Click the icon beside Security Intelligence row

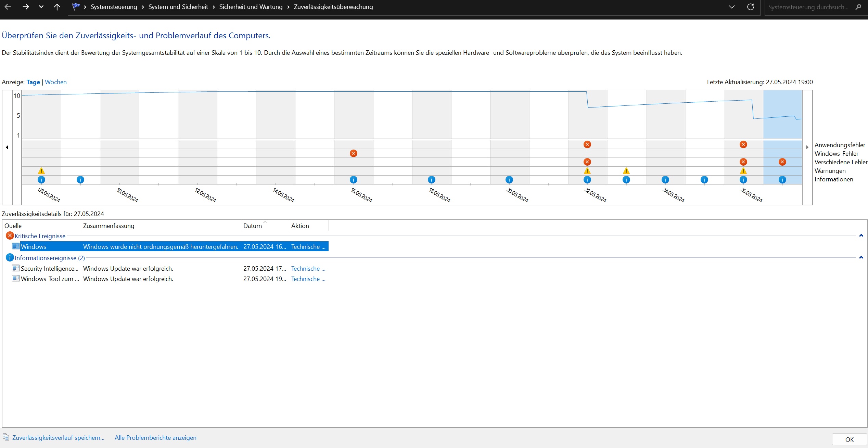16,268
